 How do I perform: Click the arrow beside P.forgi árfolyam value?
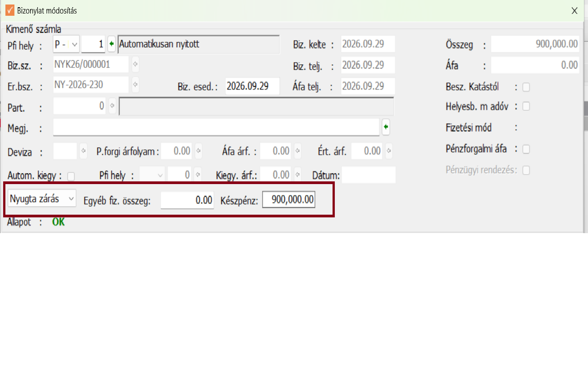[198, 151]
